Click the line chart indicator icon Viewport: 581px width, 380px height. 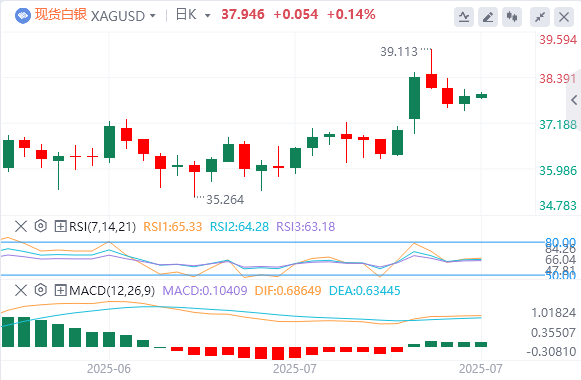[464, 17]
